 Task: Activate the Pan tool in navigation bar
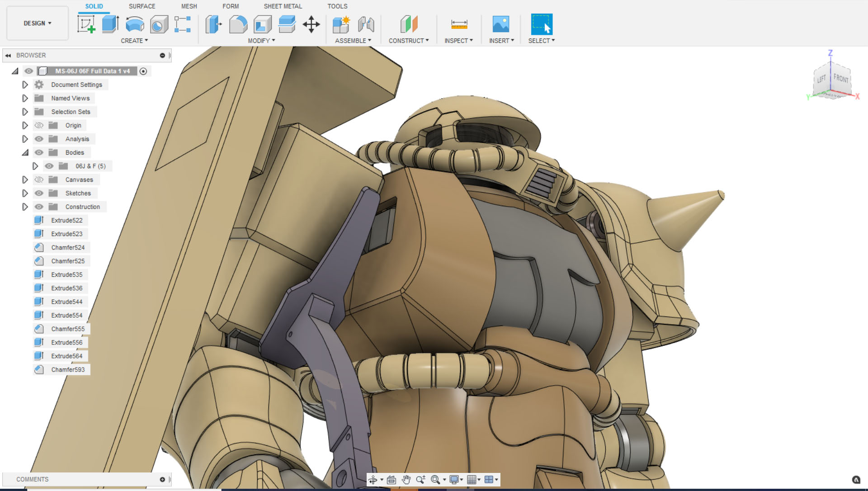406,479
